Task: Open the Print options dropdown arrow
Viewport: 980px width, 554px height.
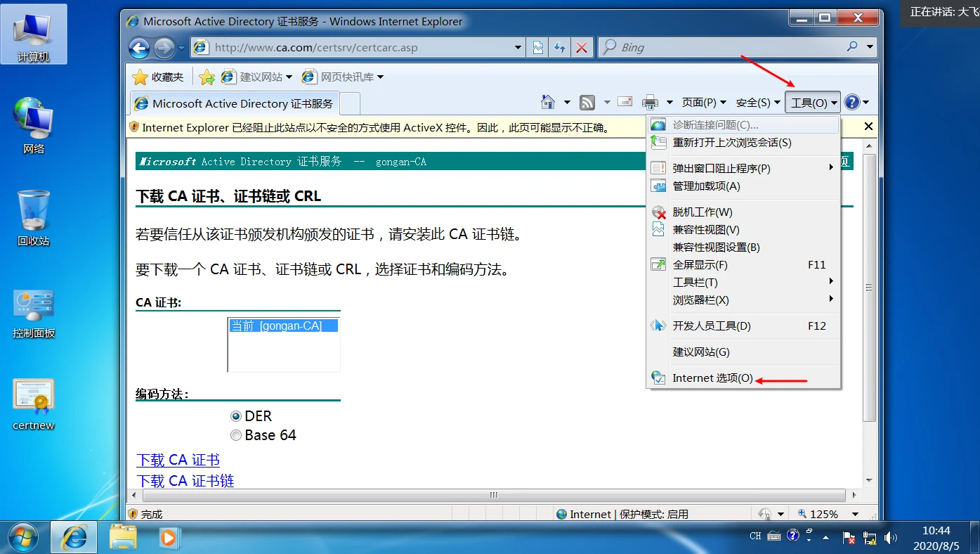Action: coord(669,103)
